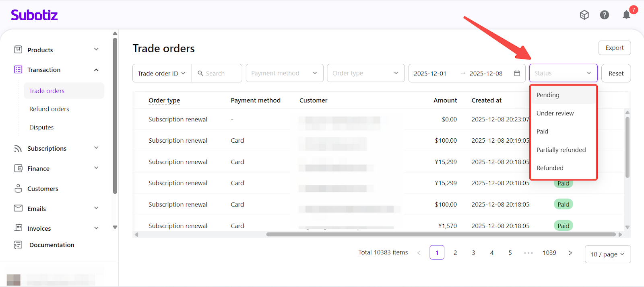Change the 10 / page size selector
Viewport: 644px width, 287px height.
tap(607, 254)
